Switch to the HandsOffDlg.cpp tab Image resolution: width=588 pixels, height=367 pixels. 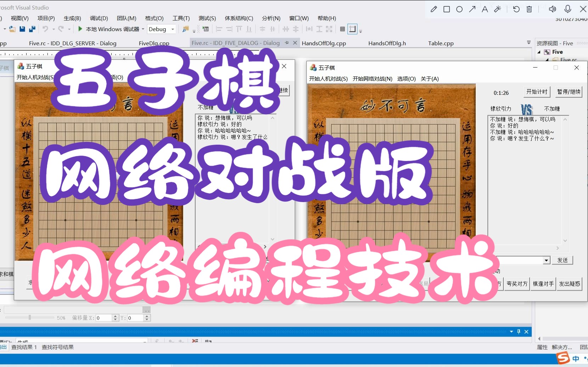323,43
